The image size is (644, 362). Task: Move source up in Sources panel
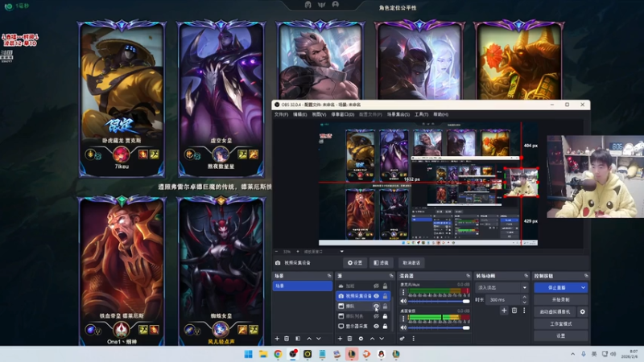pos(372,339)
